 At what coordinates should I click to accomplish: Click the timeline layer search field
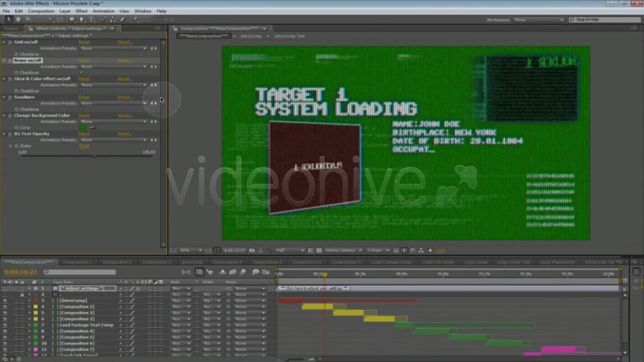pos(80,271)
